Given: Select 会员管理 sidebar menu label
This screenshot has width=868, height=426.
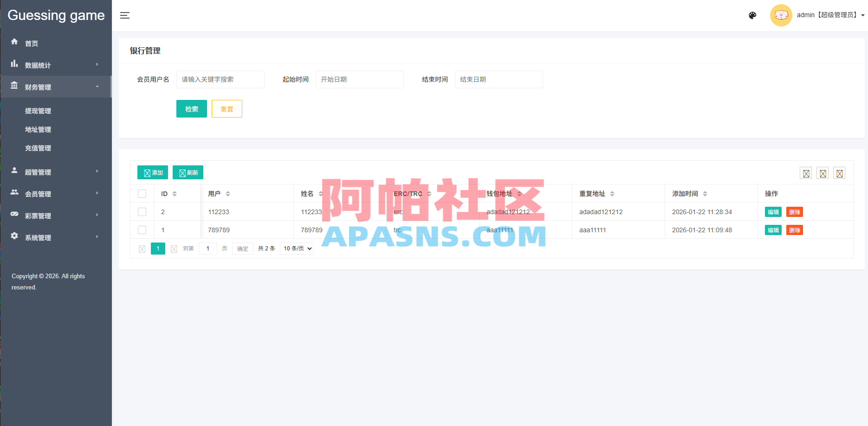Looking at the screenshot, I should 38,194.
